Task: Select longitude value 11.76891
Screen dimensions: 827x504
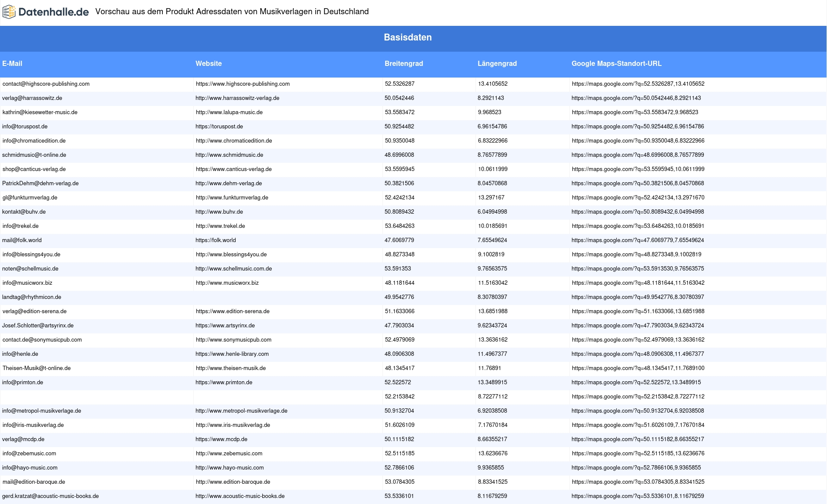Action: pos(490,368)
